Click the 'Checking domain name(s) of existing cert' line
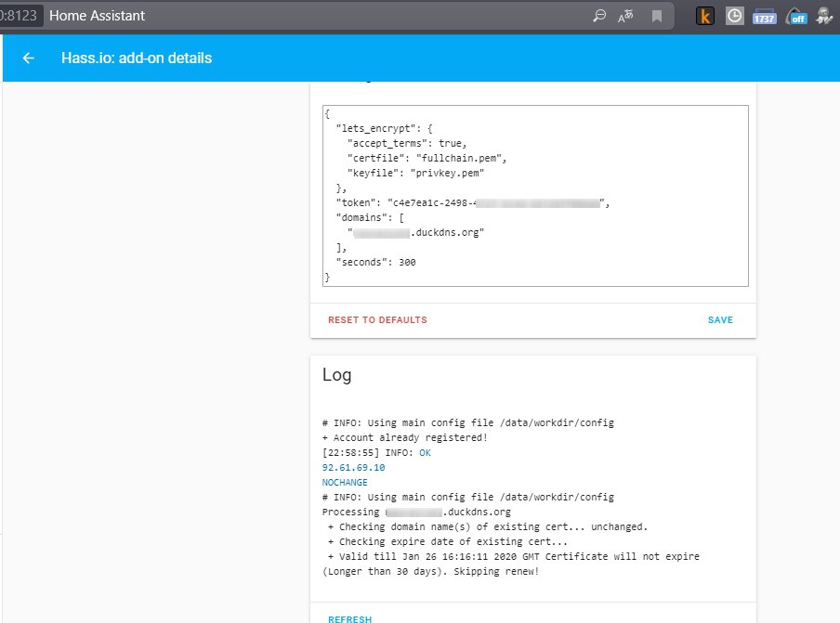 (488, 527)
